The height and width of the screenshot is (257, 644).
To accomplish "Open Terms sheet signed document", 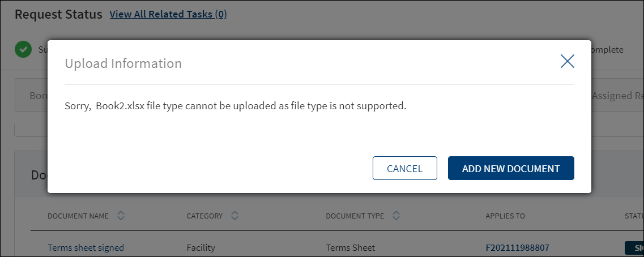I will pyautogui.click(x=86, y=247).
